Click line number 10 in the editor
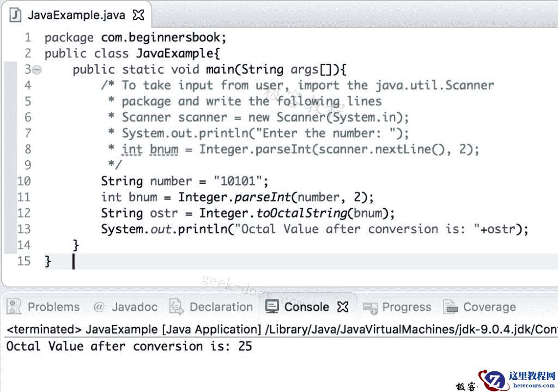Viewport: 558px width, 392px height. click(23, 180)
